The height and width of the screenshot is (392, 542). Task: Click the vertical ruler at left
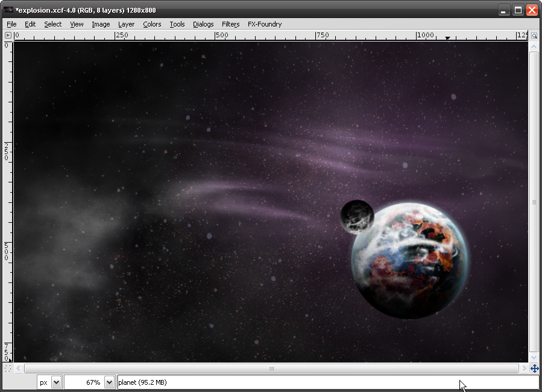coord(8,202)
